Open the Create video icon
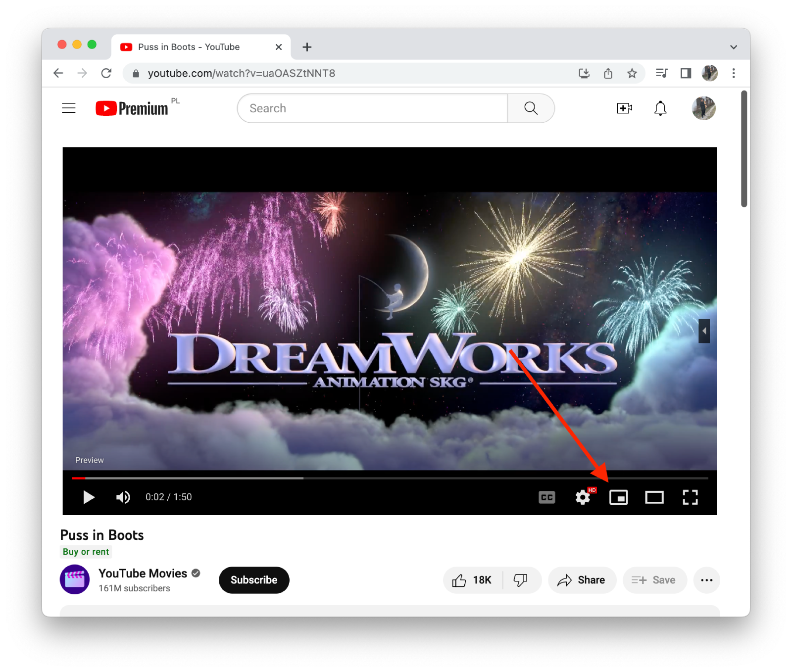Screen dimensions: 792x672 (x=624, y=108)
